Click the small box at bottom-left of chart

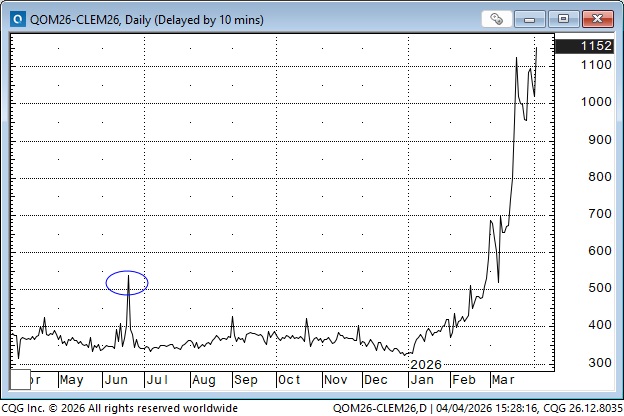point(19,379)
